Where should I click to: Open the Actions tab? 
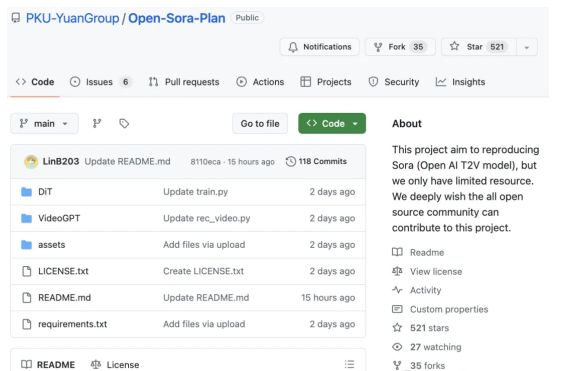(x=260, y=82)
